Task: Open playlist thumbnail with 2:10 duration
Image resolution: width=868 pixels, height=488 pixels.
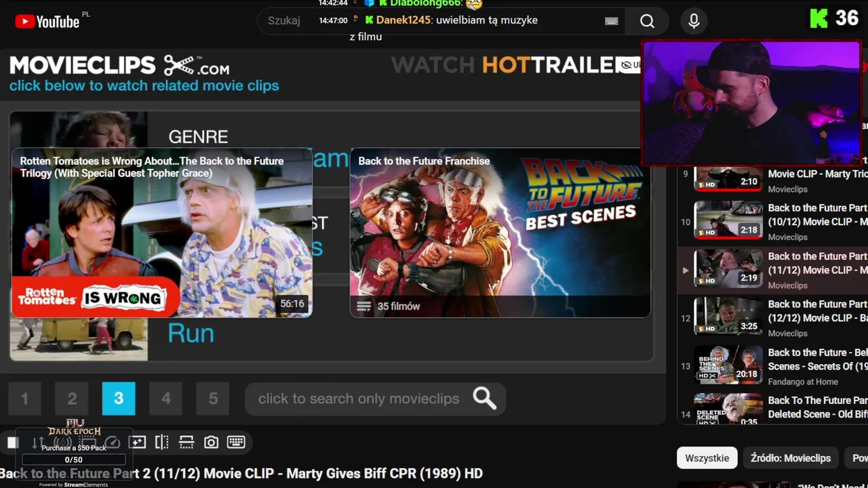Action: pos(728,178)
